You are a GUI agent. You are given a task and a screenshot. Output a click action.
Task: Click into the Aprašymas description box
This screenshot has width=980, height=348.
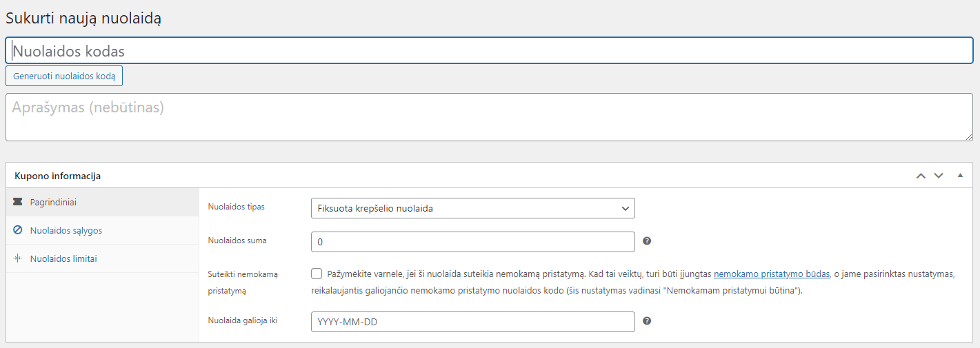(x=489, y=117)
